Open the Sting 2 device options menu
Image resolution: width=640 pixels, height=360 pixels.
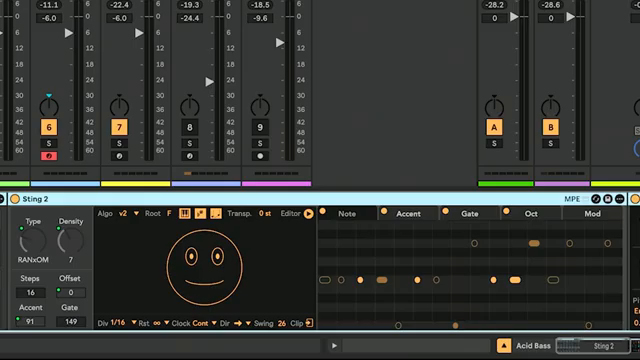(x=620, y=199)
